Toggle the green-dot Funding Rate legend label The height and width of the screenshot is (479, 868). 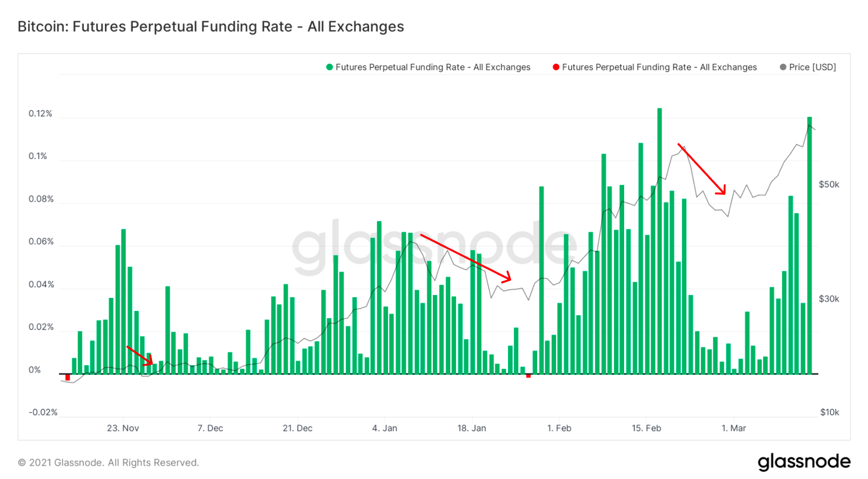click(433, 67)
